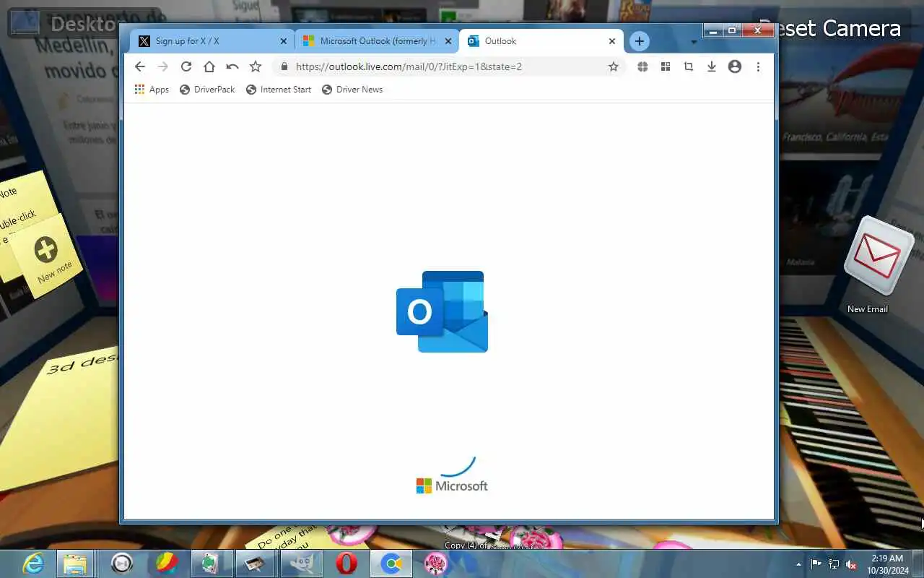Image resolution: width=924 pixels, height=578 pixels.
Task: Open the clock showing 2:19 AM
Action: [x=888, y=564]
